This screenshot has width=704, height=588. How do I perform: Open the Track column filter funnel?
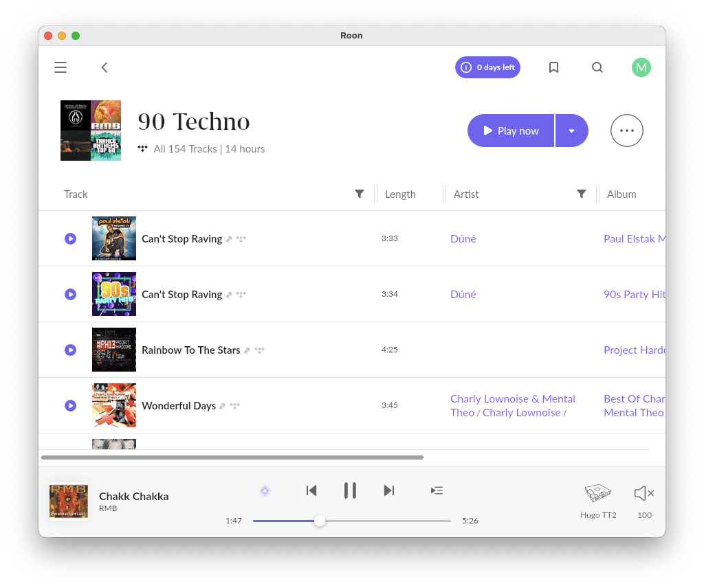[x=359, y=194]
